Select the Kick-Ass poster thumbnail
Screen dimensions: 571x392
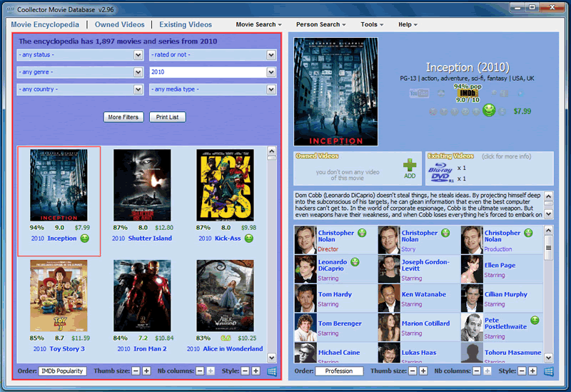[225, 185]
